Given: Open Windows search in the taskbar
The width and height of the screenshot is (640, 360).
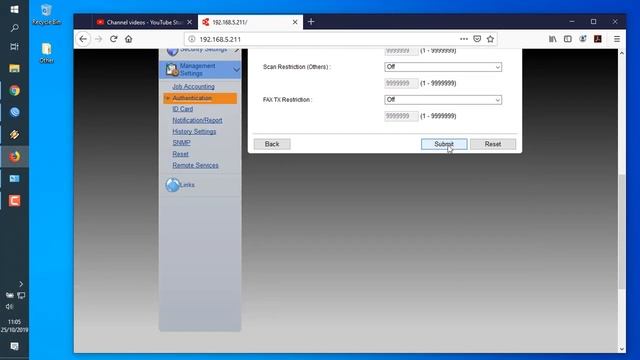Looking at the screenshot, I should point(14,28).
